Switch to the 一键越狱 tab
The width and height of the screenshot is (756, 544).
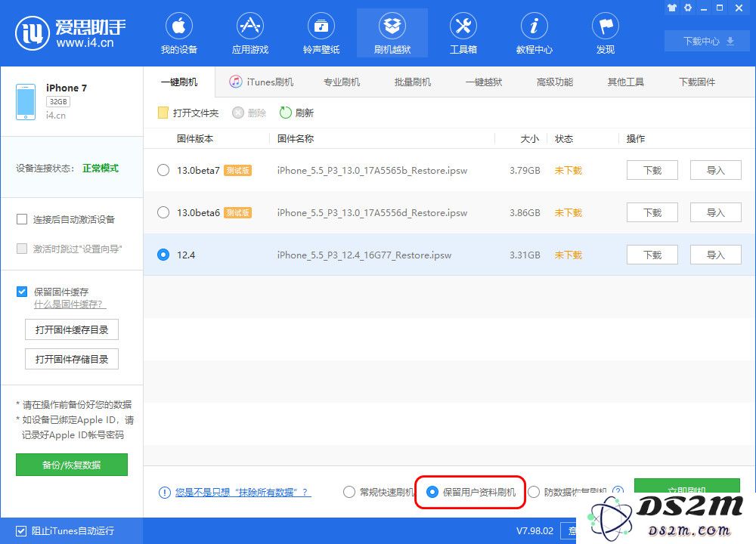[484, 82]
